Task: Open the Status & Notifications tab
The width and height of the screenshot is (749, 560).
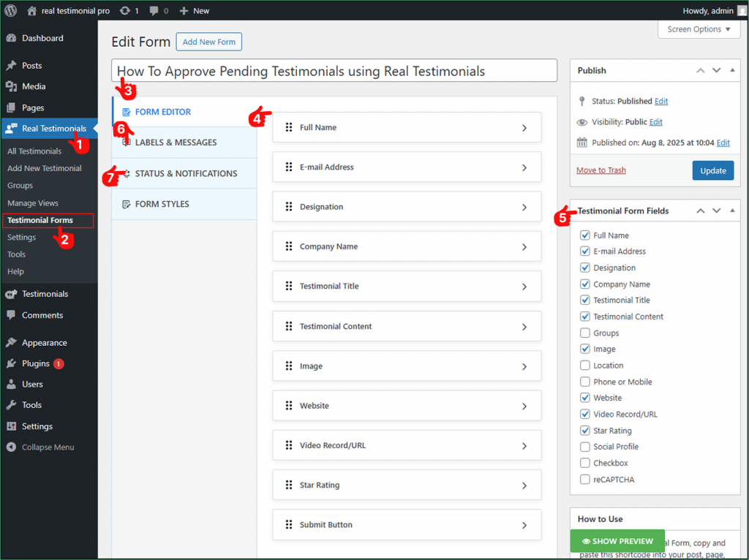Action: click(184, 173)
